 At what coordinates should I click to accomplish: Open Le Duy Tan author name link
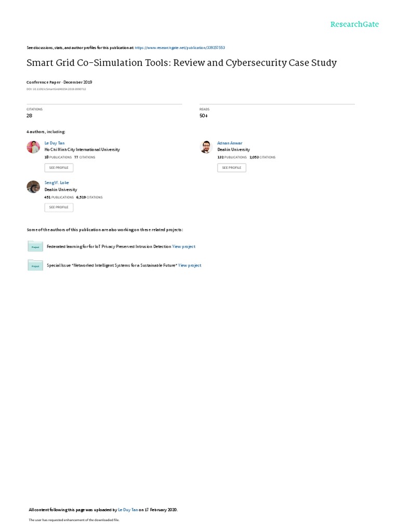[54, 143]
